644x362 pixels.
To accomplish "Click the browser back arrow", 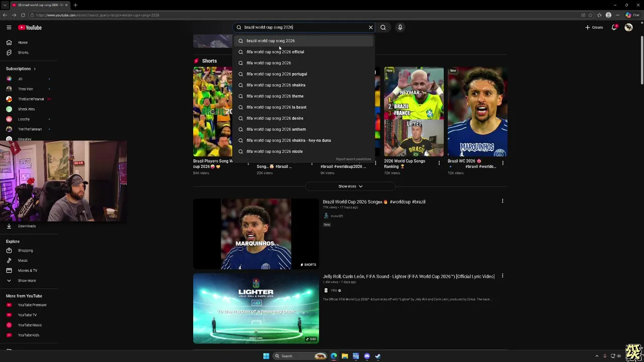I will pyautogui.click(x=5, y=15).
